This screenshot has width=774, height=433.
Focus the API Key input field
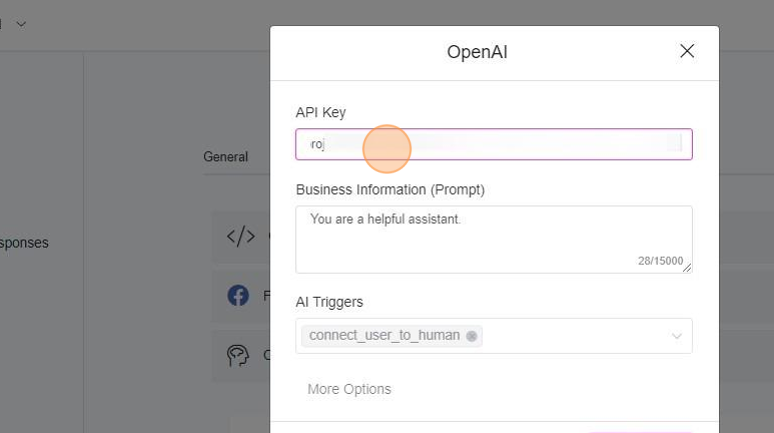[x=494, y=144]
